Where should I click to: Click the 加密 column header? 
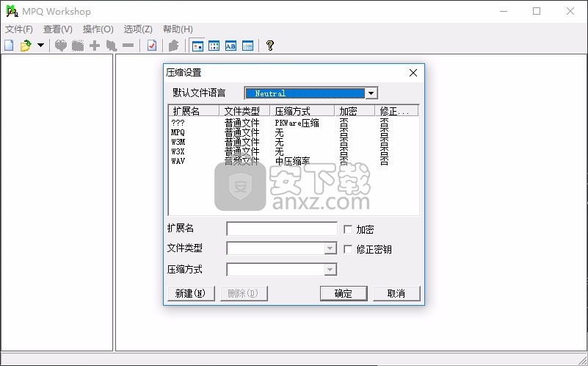(x=355, y=111)
